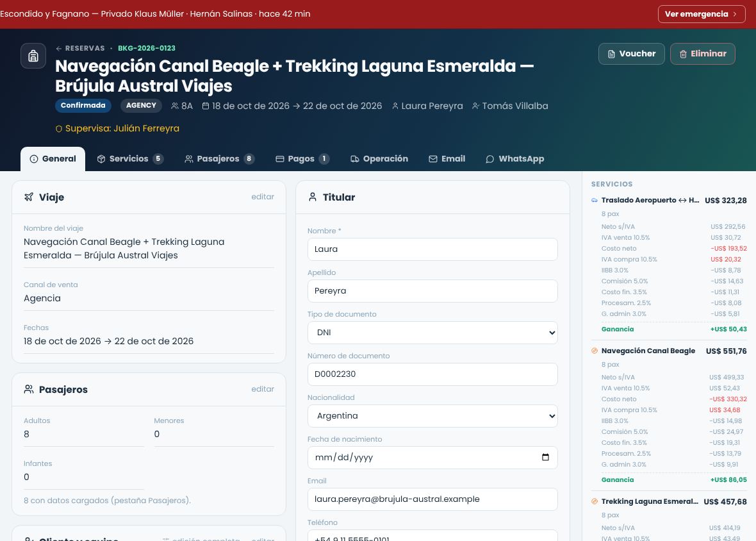Click the airplane icon in the Viaje card
The image size is (756, 541).
[x=29, y=197]
